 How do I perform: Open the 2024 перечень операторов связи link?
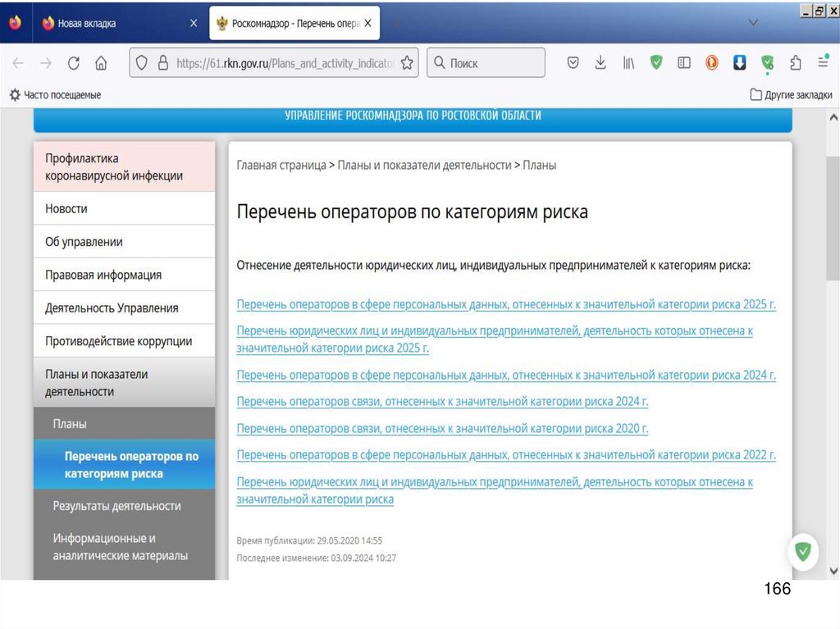(x=442, y=402)
